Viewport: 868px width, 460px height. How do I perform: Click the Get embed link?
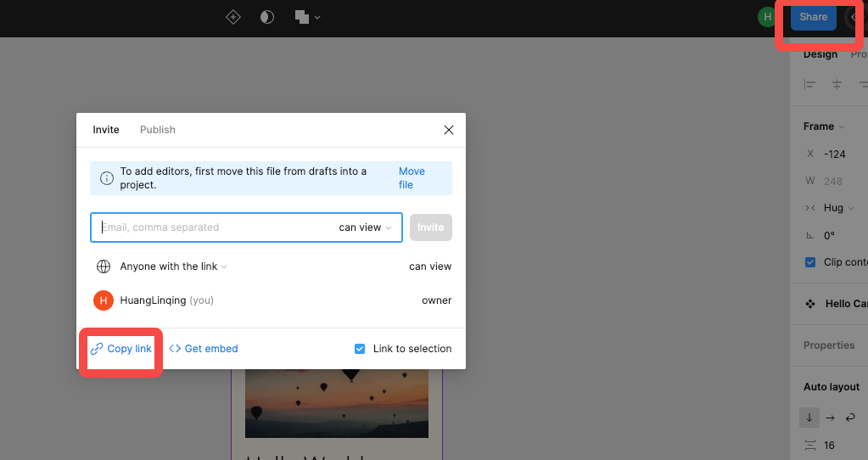(x=203, y=349)
